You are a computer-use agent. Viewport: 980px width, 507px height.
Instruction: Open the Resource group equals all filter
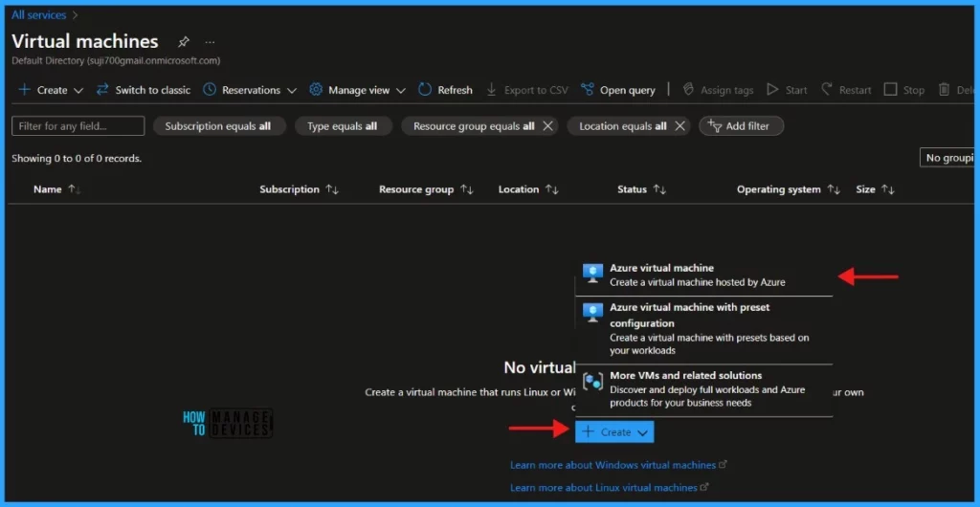click(473, 126)
